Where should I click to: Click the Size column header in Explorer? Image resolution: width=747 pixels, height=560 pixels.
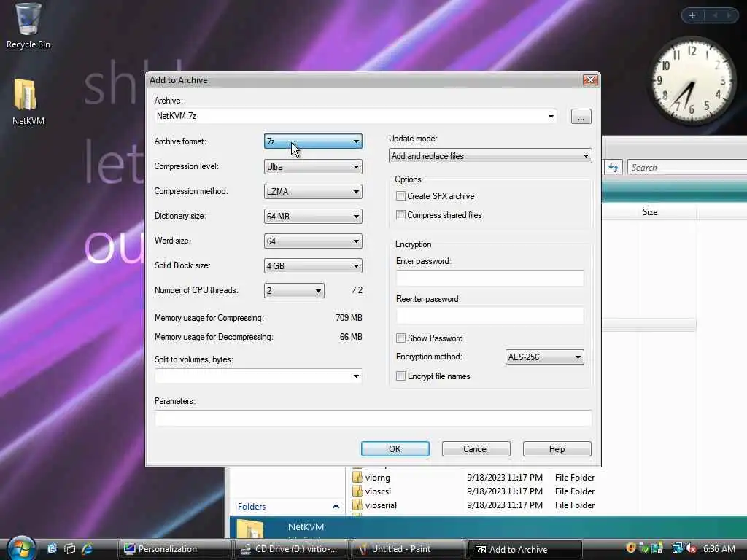(649, 212)
